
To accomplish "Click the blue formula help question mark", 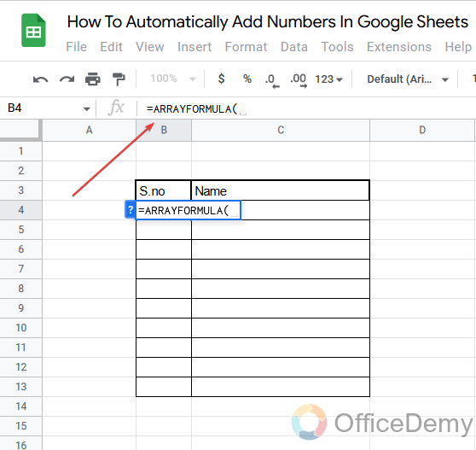I will pyautogui.click(x=131, y=210).
